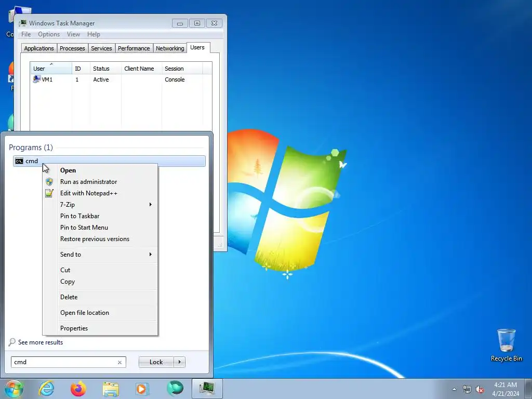Click the magnifier icon next to See more results
The width and height of the screenshot is (532, 399).
(x=12, y=342)
